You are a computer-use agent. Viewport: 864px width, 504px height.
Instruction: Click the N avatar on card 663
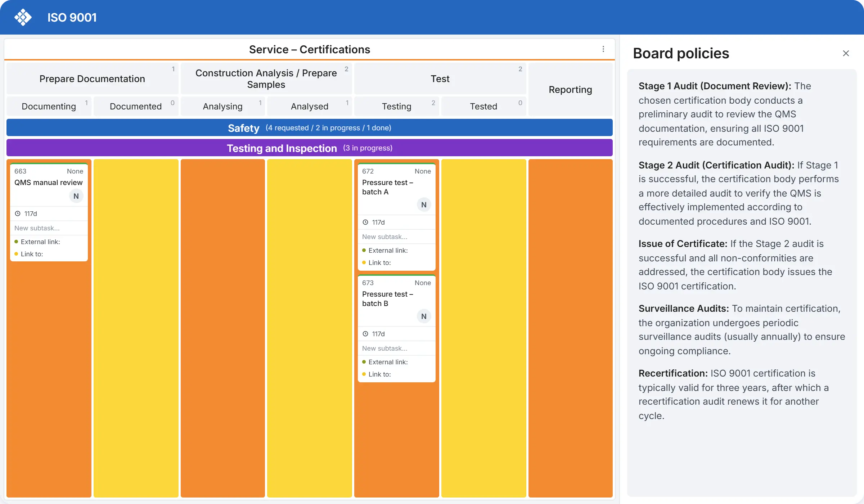pyautogui.click(x=76, y=196)
